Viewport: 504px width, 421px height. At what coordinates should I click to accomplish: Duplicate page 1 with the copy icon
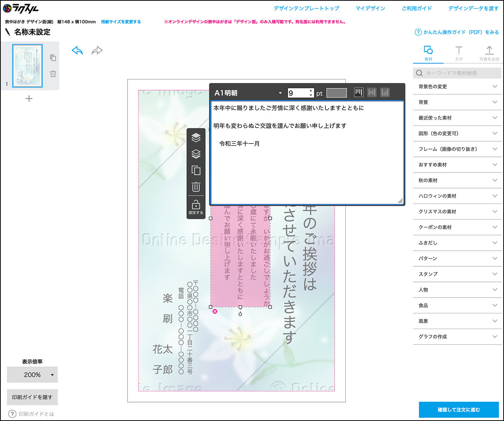(x=53, y=58)
